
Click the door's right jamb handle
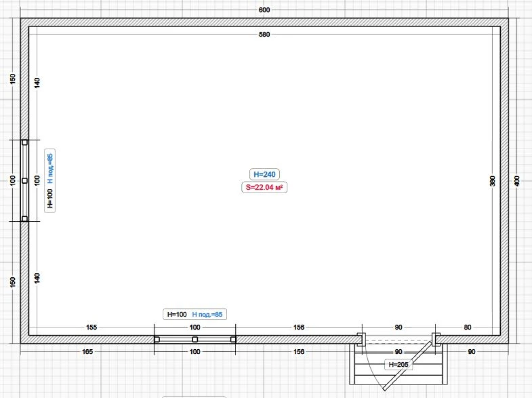click(436, 340)
